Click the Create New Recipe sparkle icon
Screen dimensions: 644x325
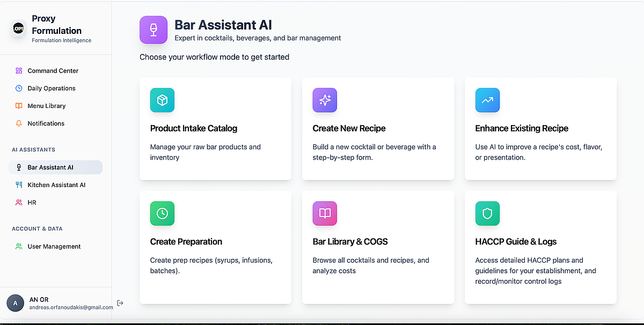pos(325,100)
